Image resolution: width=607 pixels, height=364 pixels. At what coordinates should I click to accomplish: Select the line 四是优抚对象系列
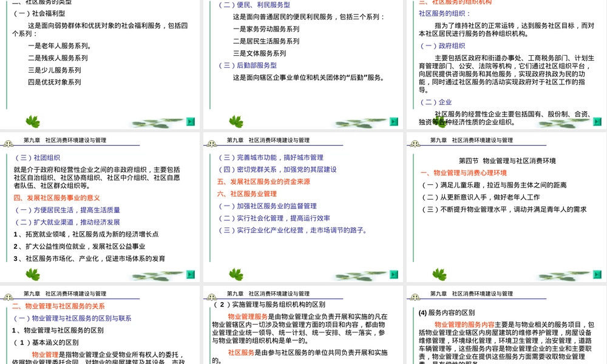pyautogui.click(x=54, y=83)
